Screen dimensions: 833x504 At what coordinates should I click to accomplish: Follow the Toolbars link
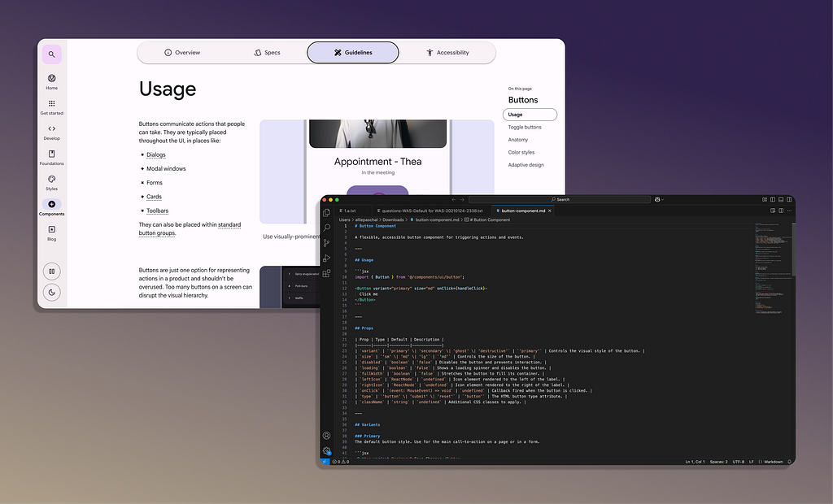click(x=157, y=211)
